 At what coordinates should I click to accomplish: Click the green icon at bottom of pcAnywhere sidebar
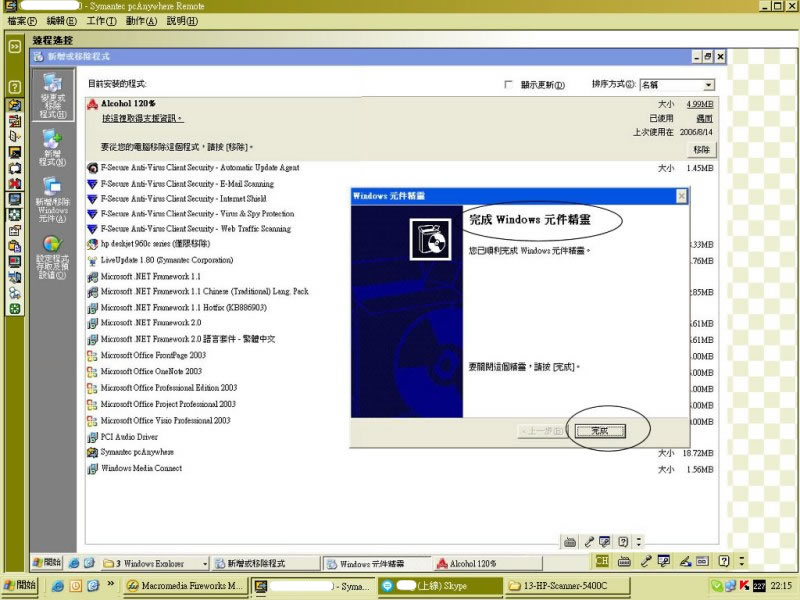(15, 309)
